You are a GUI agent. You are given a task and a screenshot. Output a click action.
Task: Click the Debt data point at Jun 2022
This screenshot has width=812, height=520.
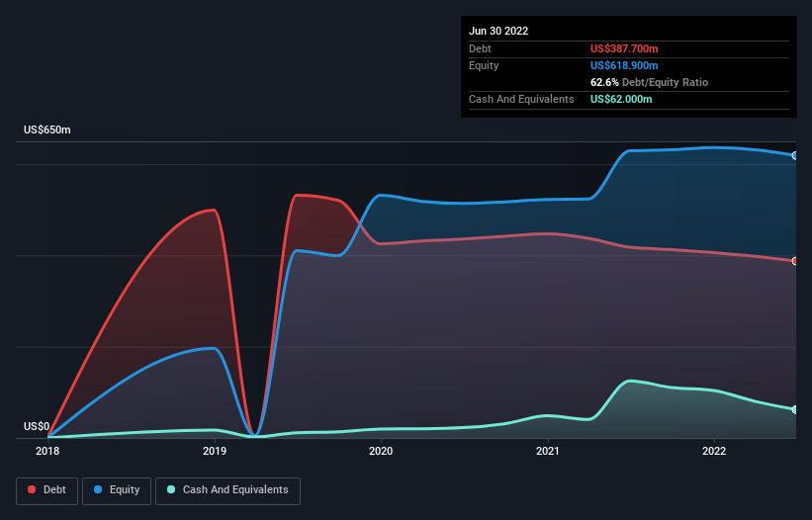(x=794, y=261)
